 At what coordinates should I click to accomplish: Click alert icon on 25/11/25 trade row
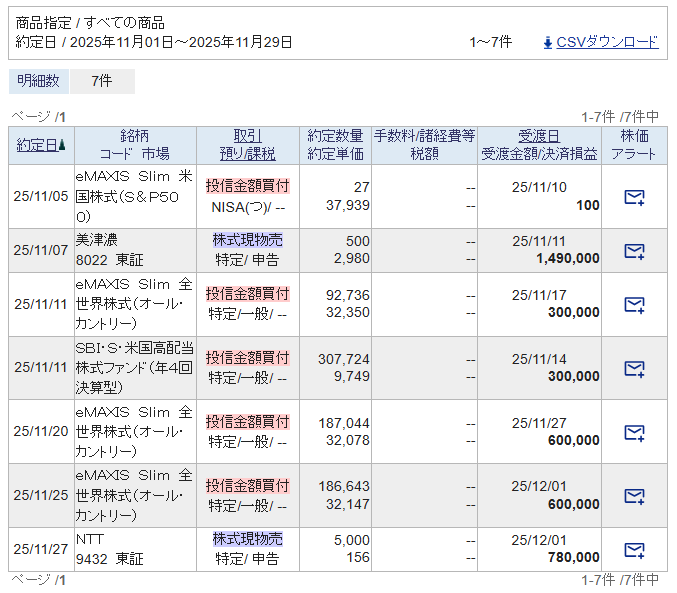click(x=634, y=496)
